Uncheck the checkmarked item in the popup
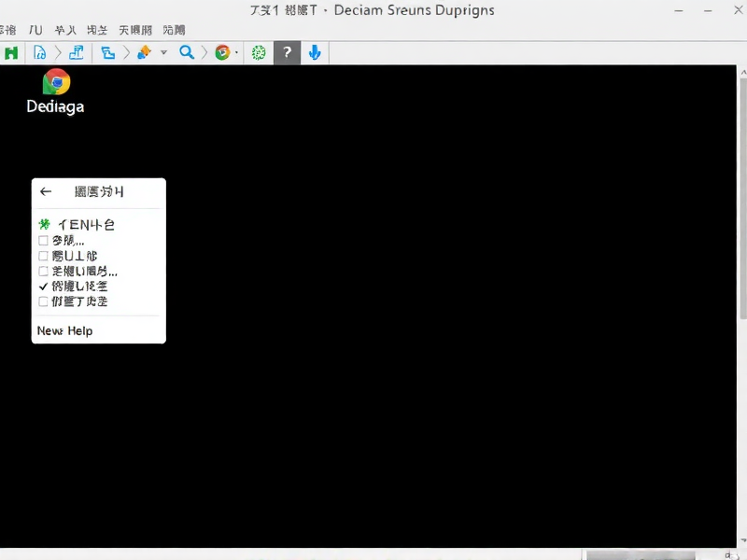This screenshot has width=747, height=560. 43,287
